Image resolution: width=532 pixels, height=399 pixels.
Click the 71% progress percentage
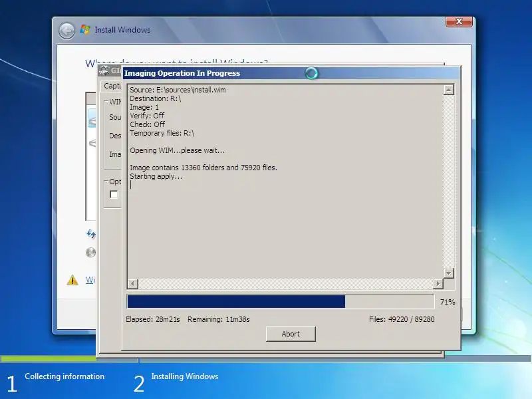click(x=447, y=302)
